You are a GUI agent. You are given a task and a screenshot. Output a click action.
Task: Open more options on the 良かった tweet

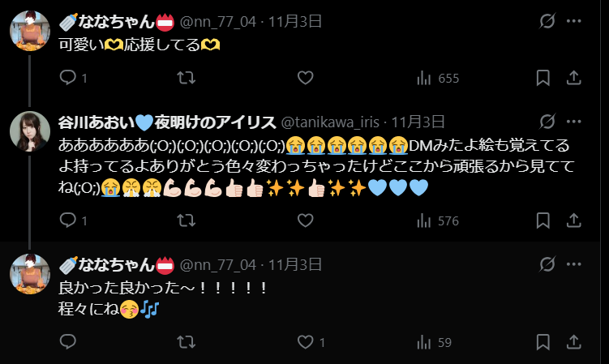[x=573, y=264]
